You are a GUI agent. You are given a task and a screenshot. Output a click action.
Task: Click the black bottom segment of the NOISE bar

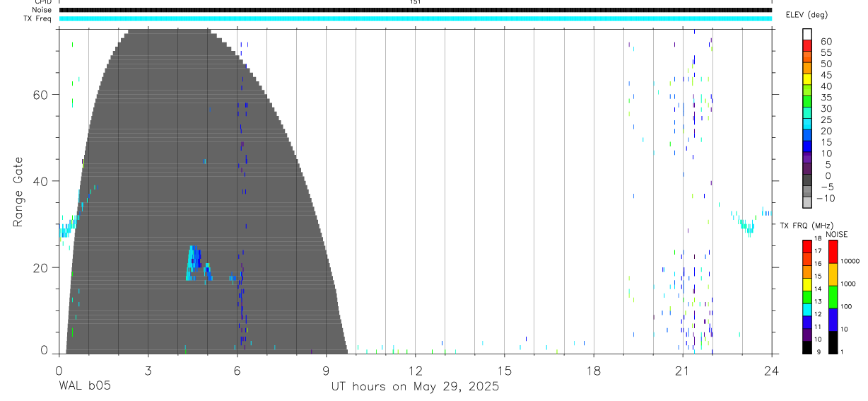[833, 342]
